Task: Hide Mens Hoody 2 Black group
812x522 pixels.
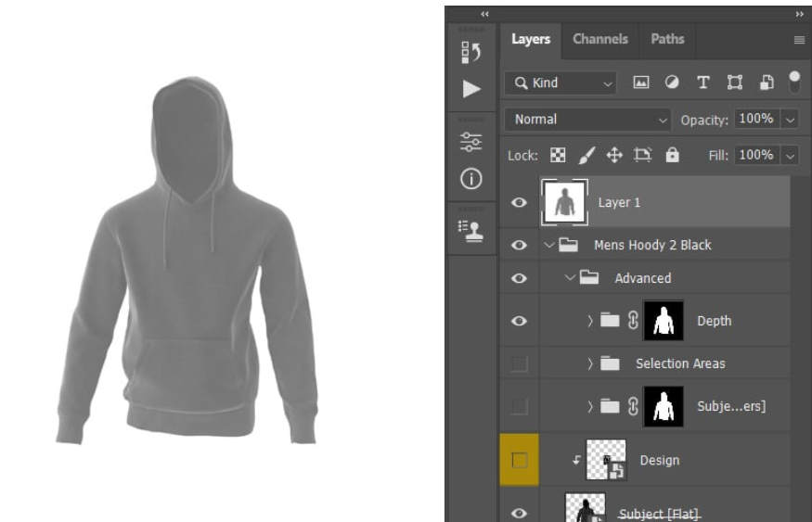Action: [x=519, y=245]
